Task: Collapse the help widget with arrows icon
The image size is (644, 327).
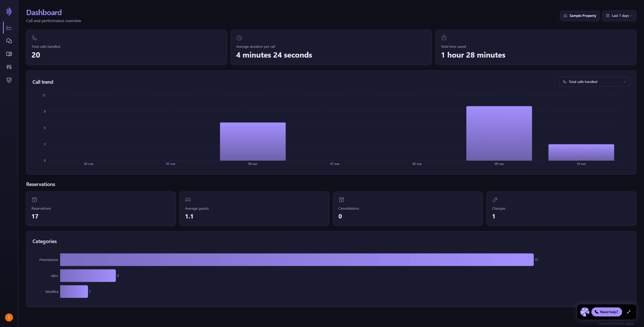Action: click(628, 312)
